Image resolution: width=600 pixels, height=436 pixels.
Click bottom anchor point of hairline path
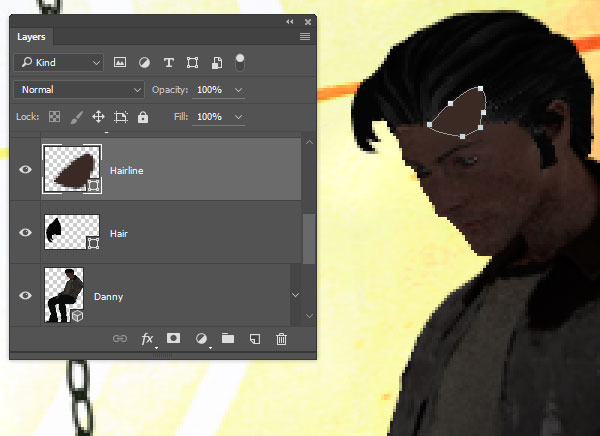coord(462,136)
